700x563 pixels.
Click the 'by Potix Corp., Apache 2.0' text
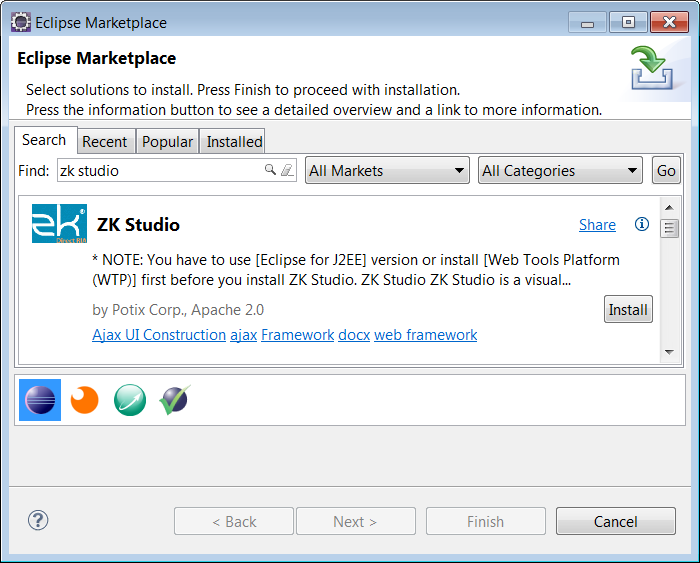[178, 309]
